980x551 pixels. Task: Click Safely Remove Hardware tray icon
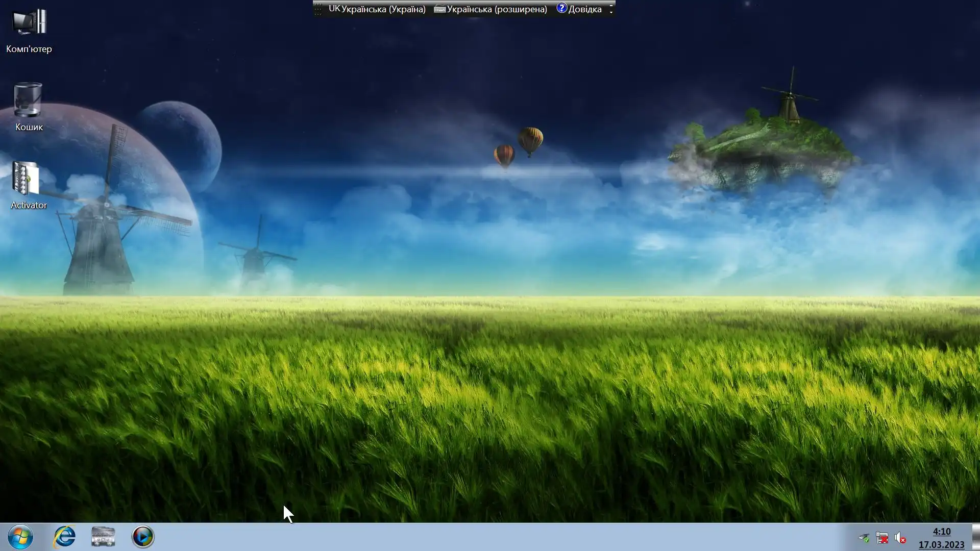(864, 538)
